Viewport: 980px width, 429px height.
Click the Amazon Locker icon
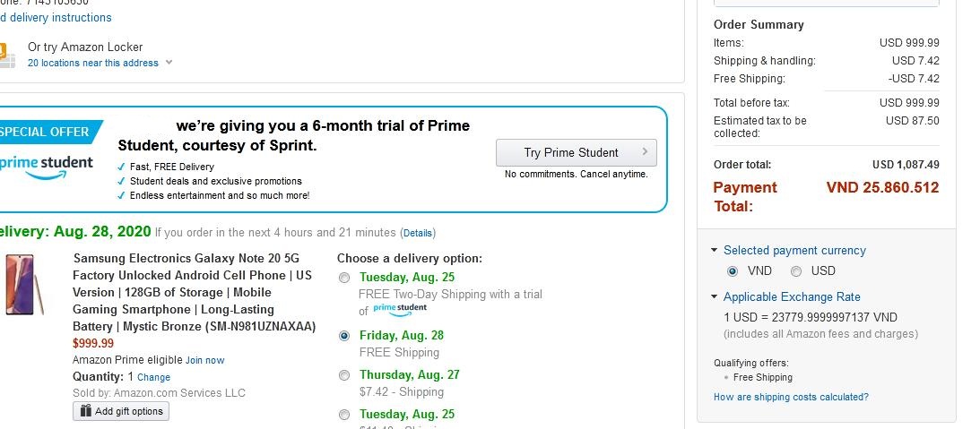[7, 54]
